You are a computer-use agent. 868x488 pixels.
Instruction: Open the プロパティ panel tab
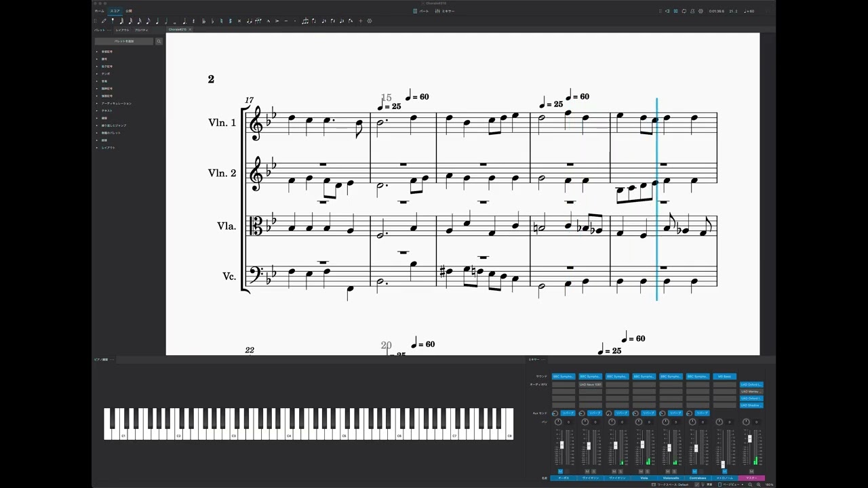[x=141, y=30]
